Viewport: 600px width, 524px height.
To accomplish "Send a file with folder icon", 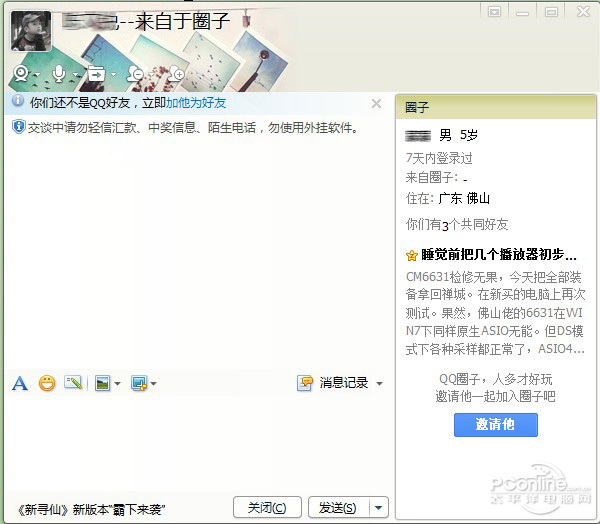I will (96, 73).
